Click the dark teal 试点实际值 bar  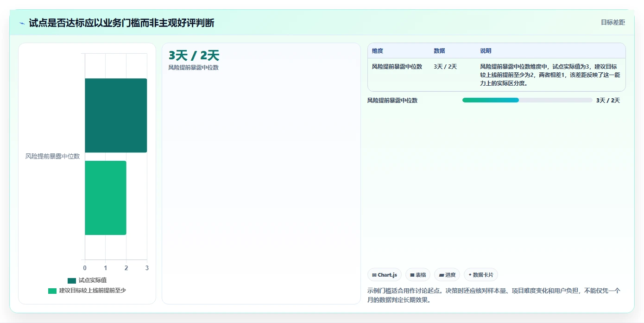pyautogui.click(x=116, y=115)
